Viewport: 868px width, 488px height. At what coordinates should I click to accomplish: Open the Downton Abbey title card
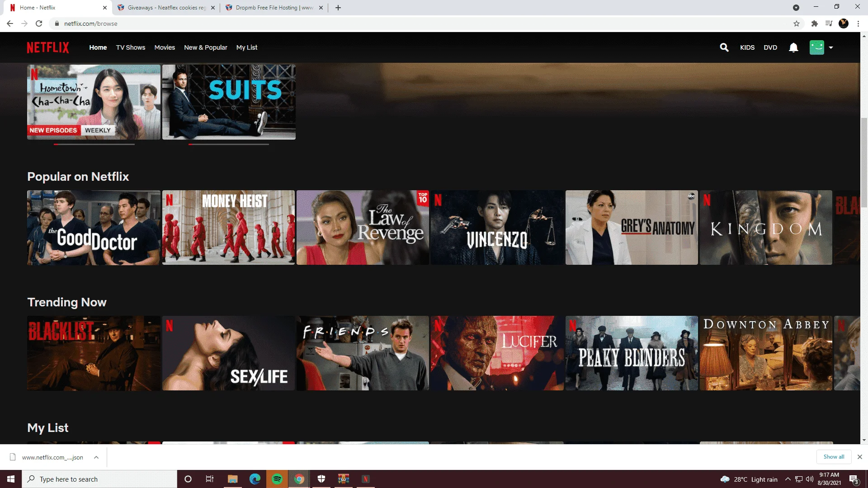766,353
